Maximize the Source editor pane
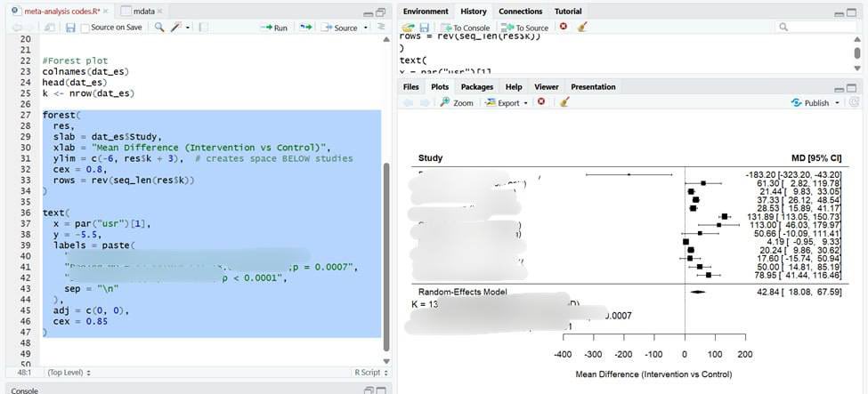Viewport: 868px width, 394px height. (380, 12)
